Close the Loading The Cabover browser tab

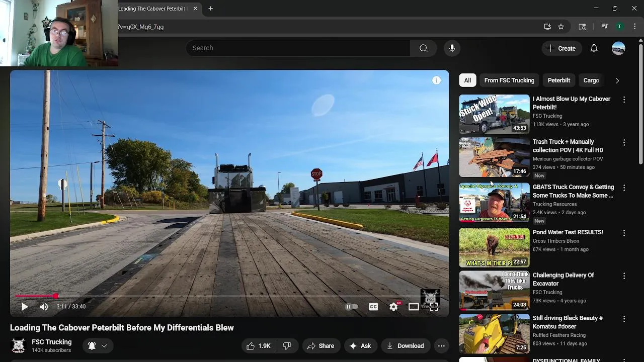(195, 9)
